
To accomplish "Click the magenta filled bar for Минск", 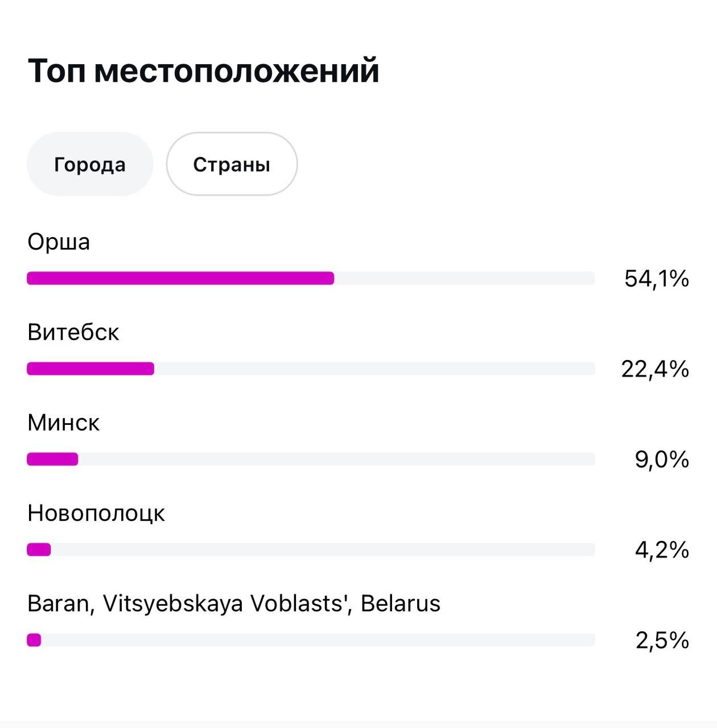I will [52, 459].
